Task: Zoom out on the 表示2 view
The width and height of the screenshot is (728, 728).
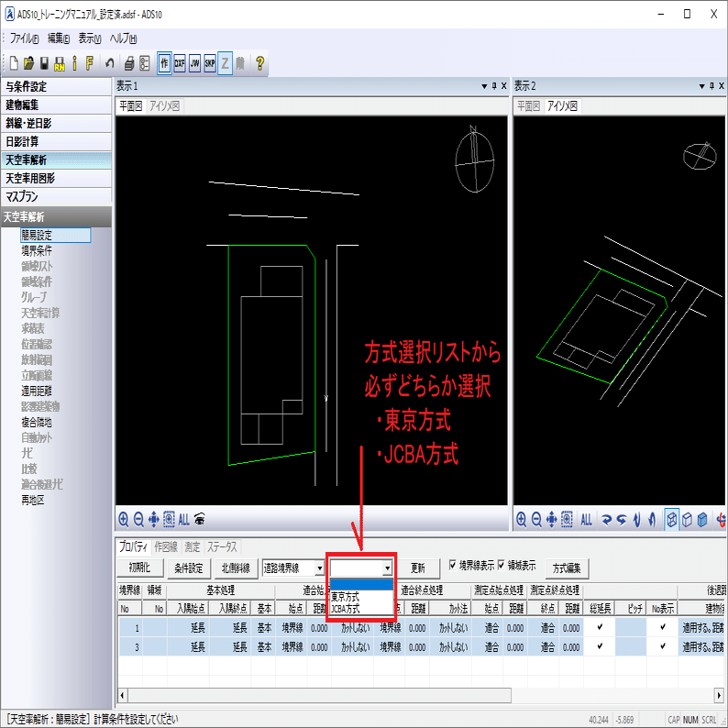Action: 536,520
